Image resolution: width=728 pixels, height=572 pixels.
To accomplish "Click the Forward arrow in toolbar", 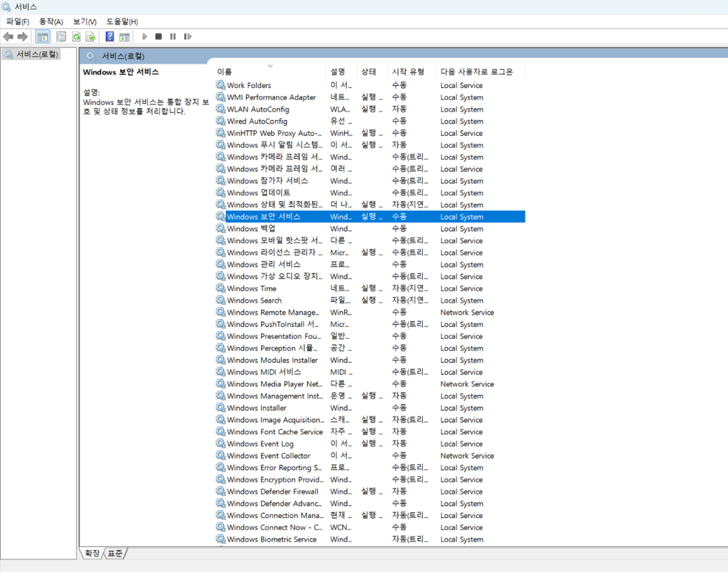I will (22, 37).
